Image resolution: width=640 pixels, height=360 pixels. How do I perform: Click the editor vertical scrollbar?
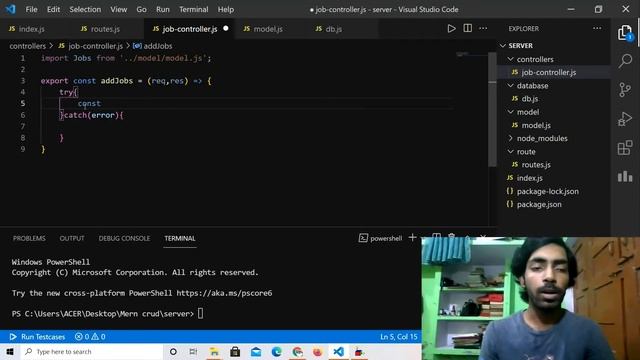point(493,109)
